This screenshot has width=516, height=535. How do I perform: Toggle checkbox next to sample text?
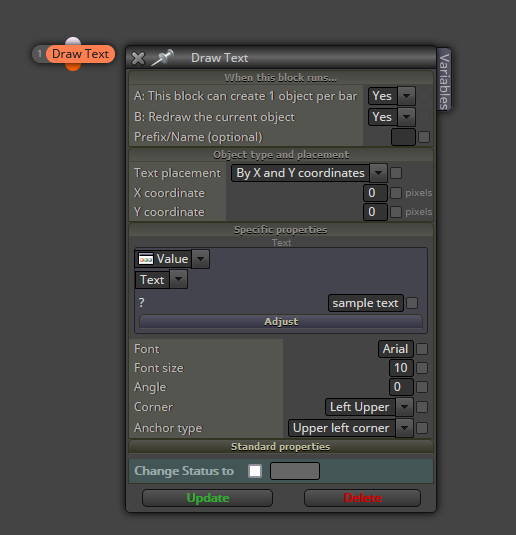(x=412, y=303)
